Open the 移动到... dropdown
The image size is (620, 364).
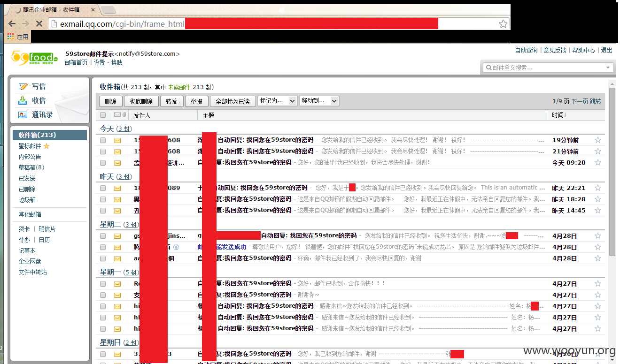319,101
